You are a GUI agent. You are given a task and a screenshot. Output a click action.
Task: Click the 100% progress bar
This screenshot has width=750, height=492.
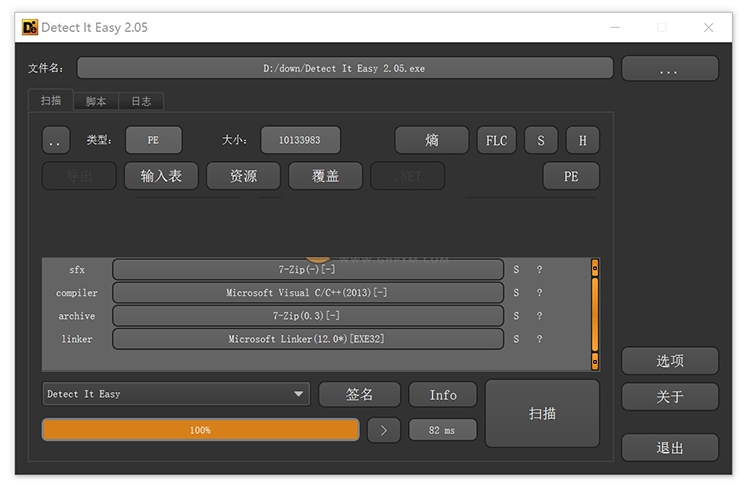(x=200, y=430)
